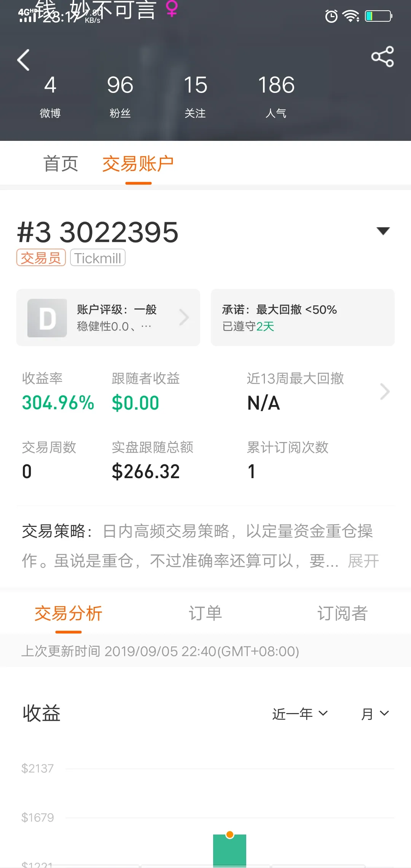Expand the account #3 3022395 selector arrow
Screen dimensions: 411x868
383,231
